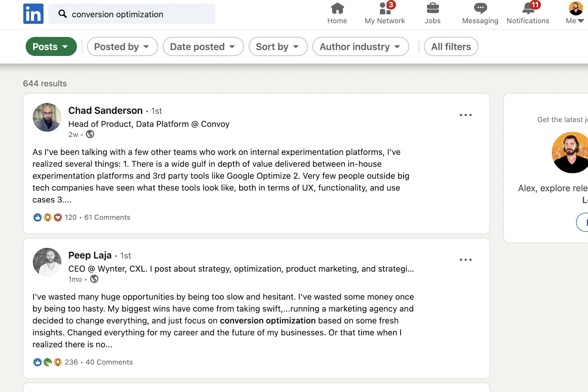
Task: Expand the Posts filter dropdown
Action: [x=51, y=47]
